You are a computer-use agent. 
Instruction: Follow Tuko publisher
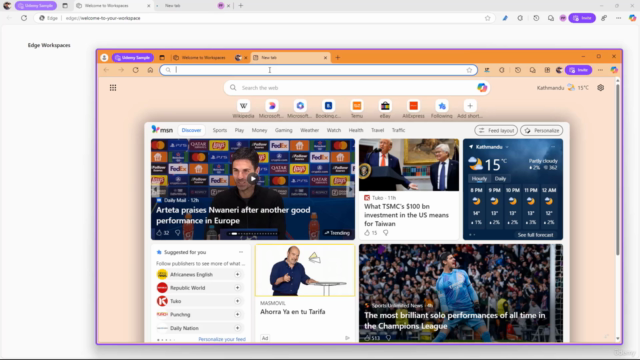tap(237, 301)
